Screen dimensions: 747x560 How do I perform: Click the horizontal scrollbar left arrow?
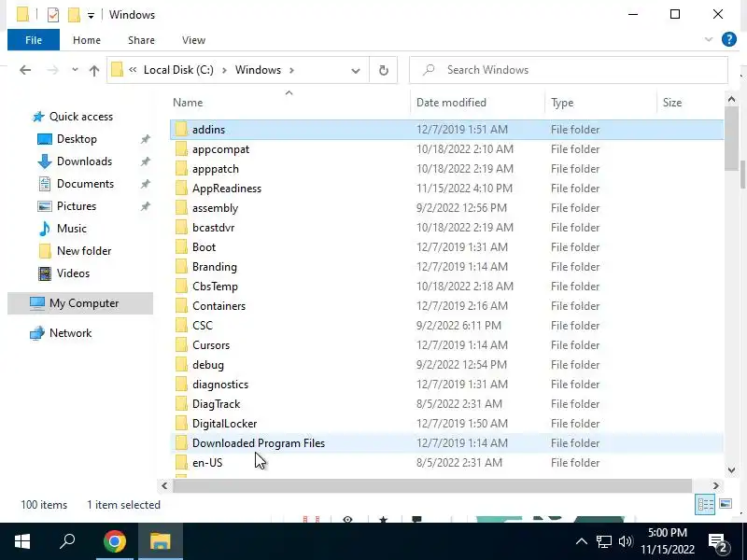point(164,485)
